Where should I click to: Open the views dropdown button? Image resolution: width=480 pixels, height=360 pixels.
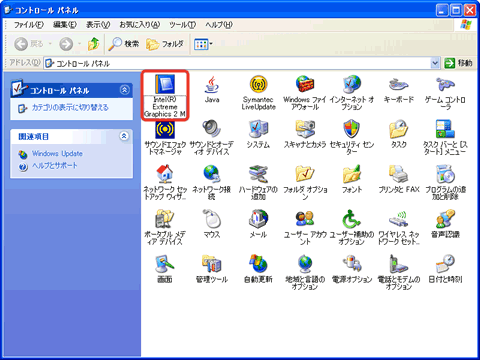pos(203,44)
